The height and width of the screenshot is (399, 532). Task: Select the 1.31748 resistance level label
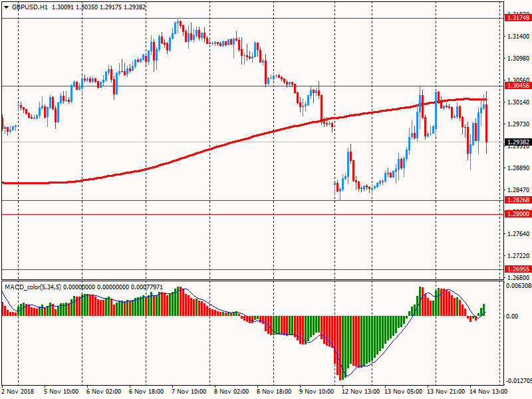point(518,18)
